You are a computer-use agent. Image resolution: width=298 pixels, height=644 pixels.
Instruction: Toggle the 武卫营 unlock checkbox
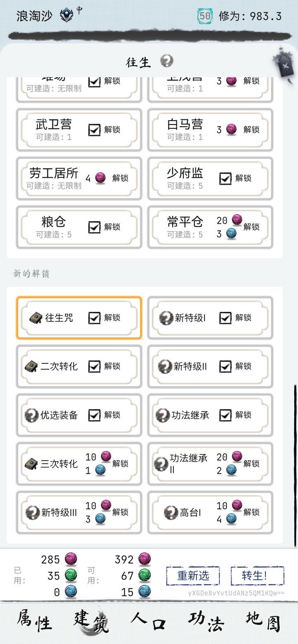[94, 130]
